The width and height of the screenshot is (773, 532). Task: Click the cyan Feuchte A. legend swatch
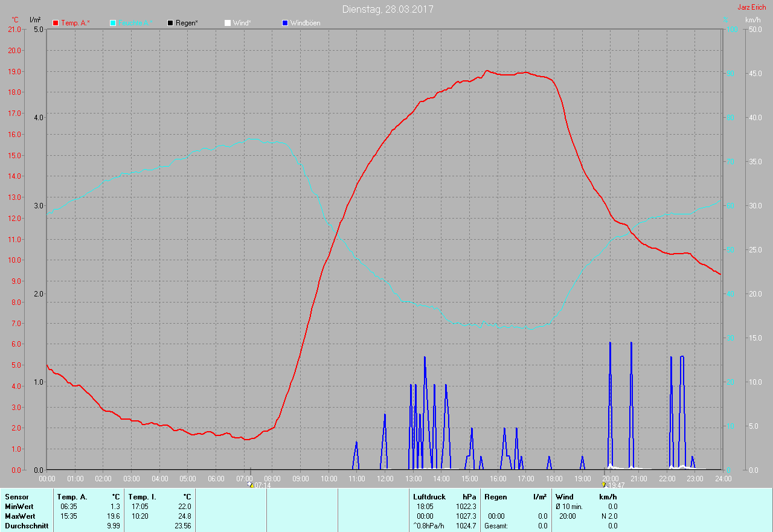113,23
